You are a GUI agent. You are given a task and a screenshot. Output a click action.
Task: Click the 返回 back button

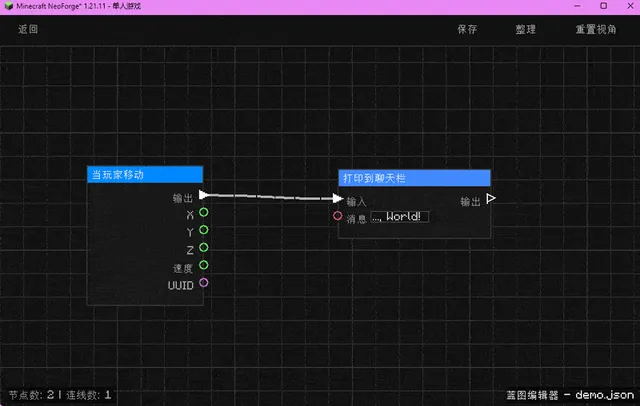pyautogui.click(x=28, y=29)
